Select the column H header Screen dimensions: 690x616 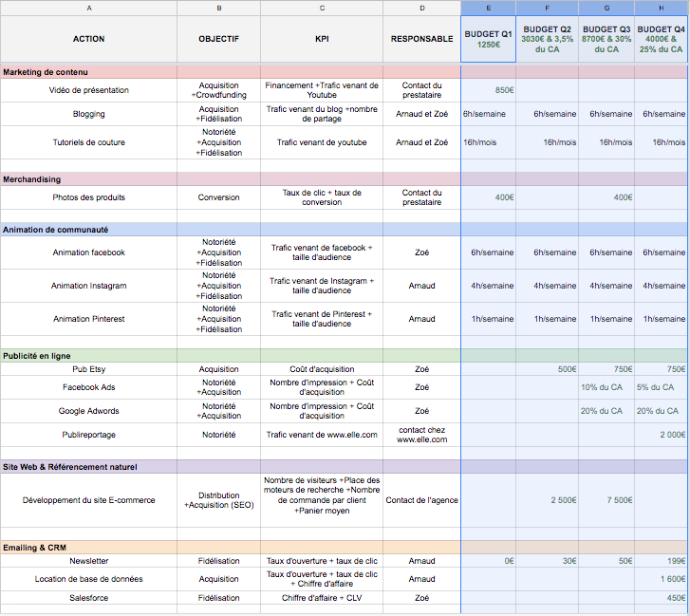pyautogui.click(x=662, y=8)
